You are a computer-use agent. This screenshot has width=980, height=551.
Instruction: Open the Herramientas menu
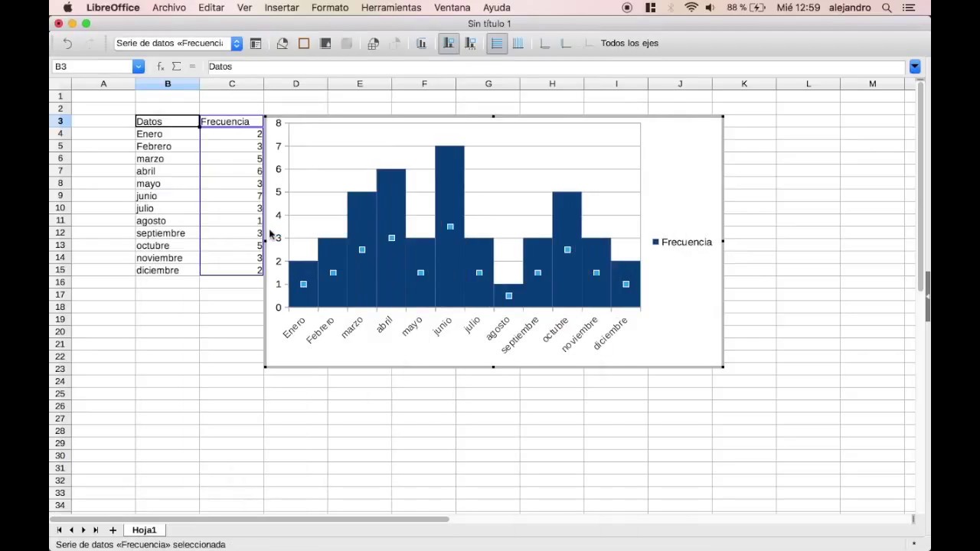(x=391, y=8)
